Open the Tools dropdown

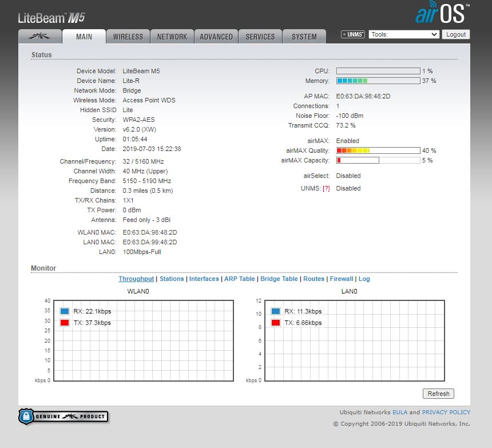(x=404, y=34)
